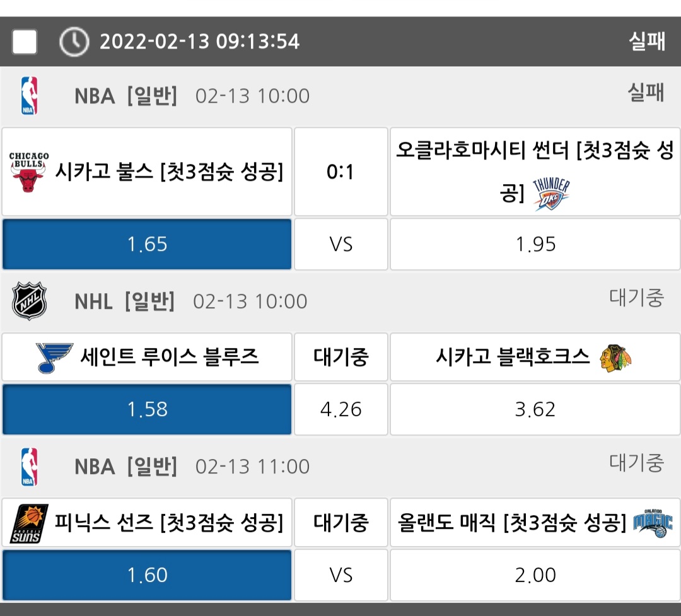681x616 pixels.
Task: Click the Oklahoma City Thunder logo
Action: (x=551, y=194)
